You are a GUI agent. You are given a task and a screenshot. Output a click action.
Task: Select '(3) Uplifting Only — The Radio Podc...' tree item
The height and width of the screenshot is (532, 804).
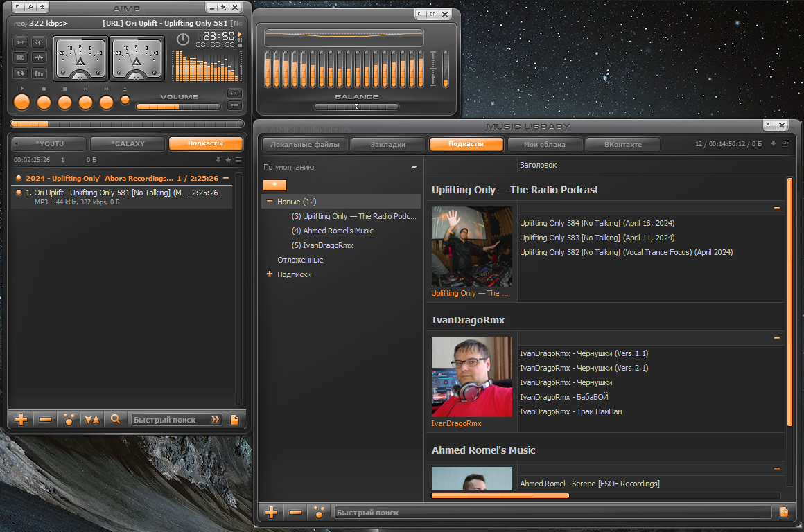pyautogui.click(x=353, y=216)
